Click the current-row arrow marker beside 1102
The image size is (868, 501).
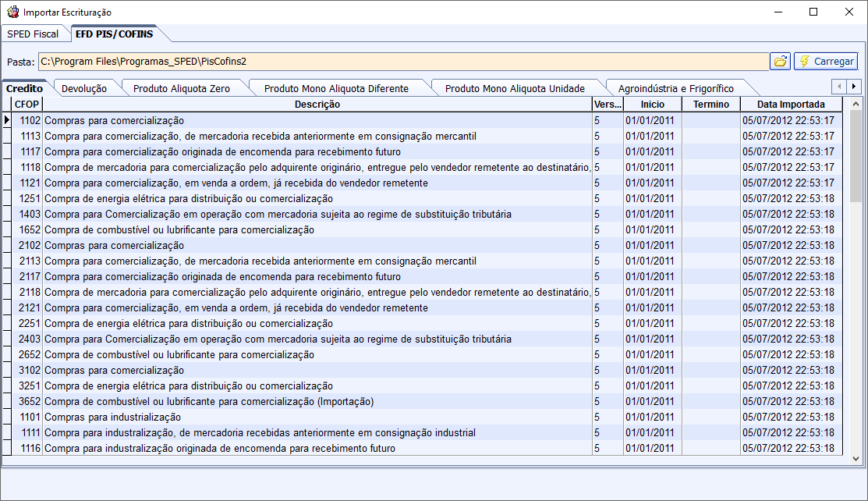point(7,120)
